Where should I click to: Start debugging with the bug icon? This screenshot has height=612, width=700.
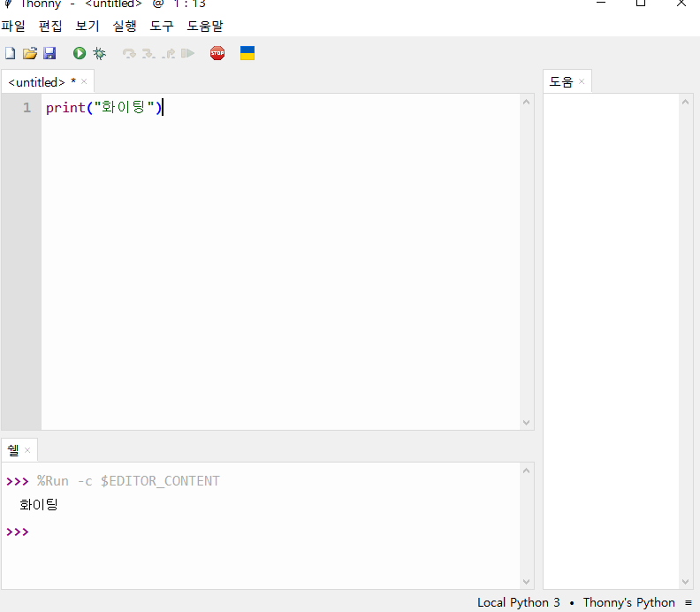pyautogui.click(x=99, y=54)
